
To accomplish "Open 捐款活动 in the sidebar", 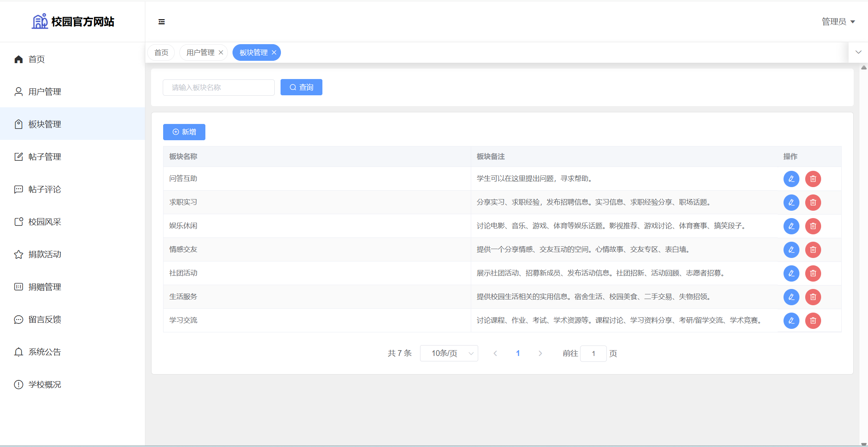I will [45, 254].
